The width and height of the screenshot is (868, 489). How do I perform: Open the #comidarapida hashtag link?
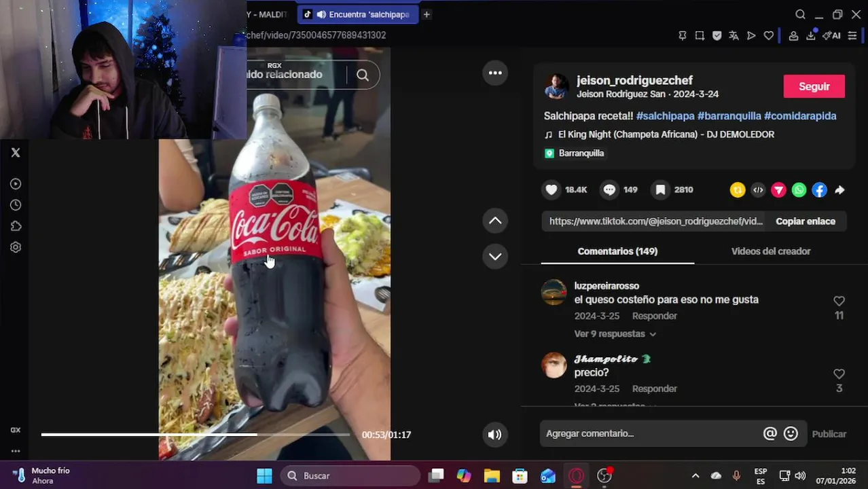click(800, 116)
